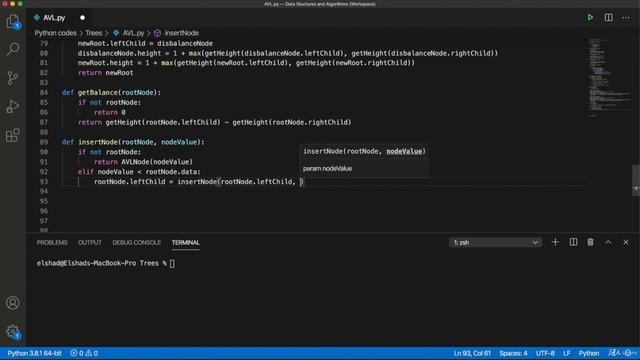Image resolution: width=640 pixels, height=360 pixels.
Task: Open the Run and Debug view icon
Action: (x=13, y=106)
